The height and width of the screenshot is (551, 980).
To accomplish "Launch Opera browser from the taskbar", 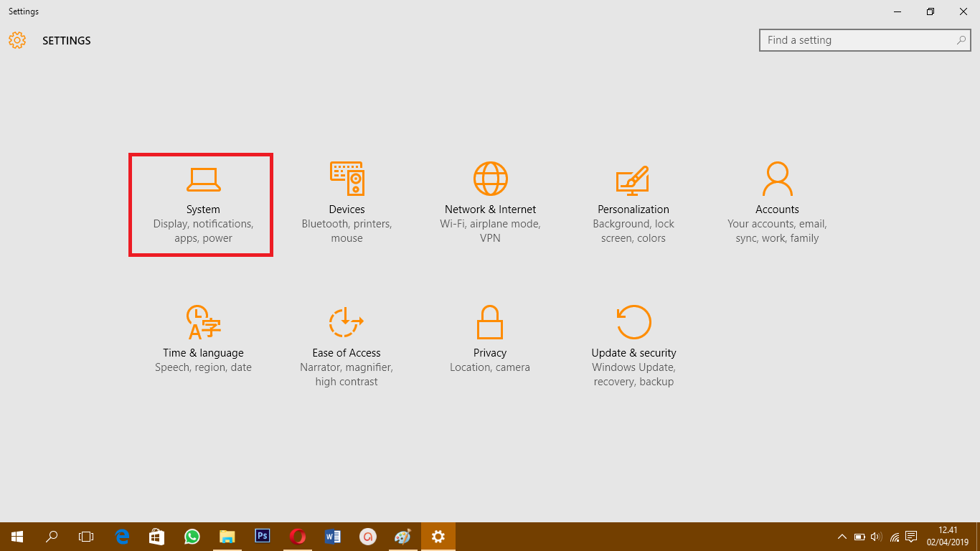I will click(298, 536).
